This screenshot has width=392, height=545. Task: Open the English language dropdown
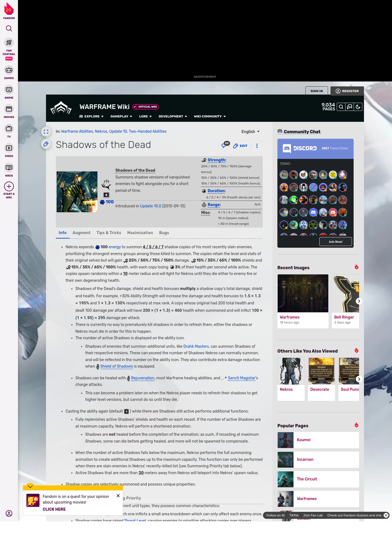[x=250, y=132]
